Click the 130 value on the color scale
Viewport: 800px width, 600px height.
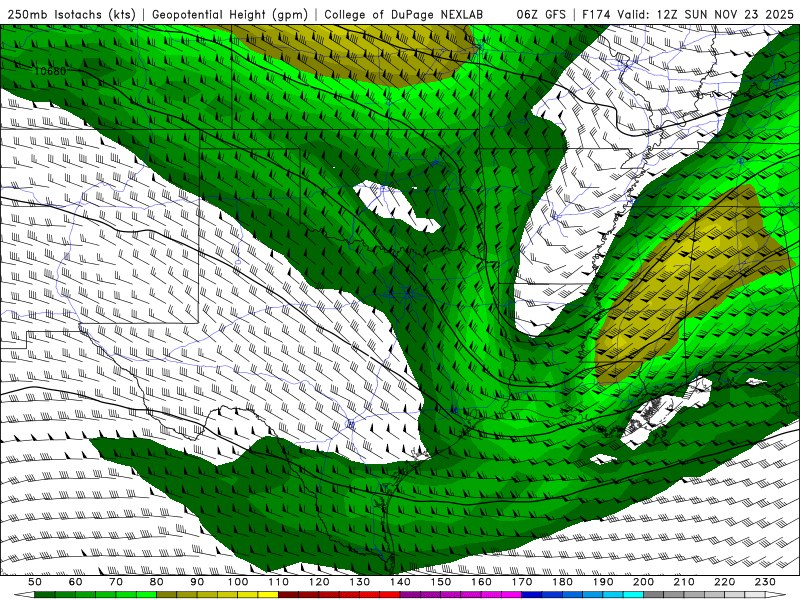360,582
